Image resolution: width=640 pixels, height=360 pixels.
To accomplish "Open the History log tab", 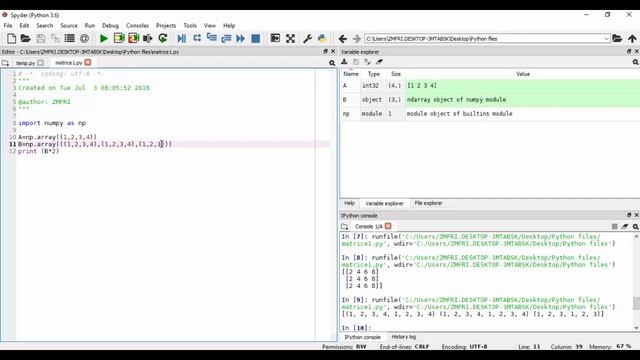I will [404, 337].
